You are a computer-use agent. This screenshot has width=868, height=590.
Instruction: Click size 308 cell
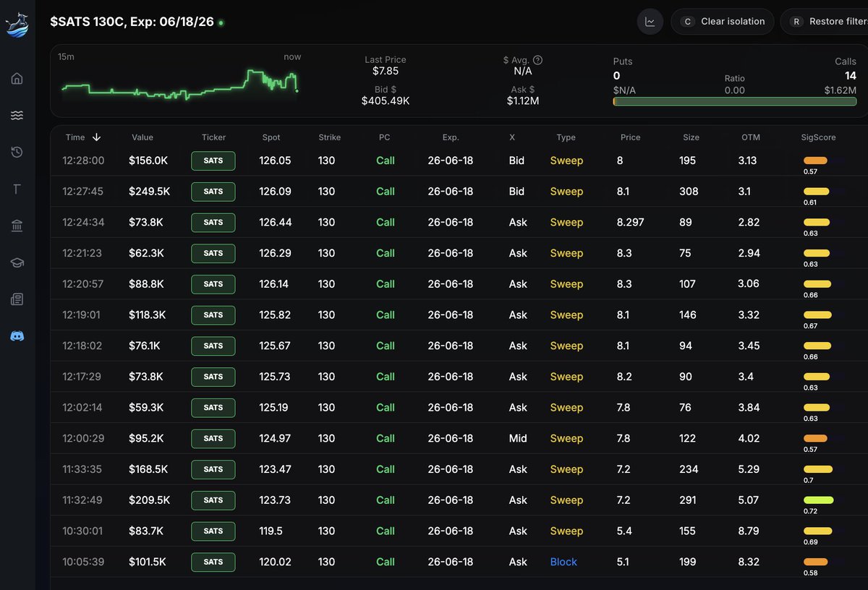689,192
